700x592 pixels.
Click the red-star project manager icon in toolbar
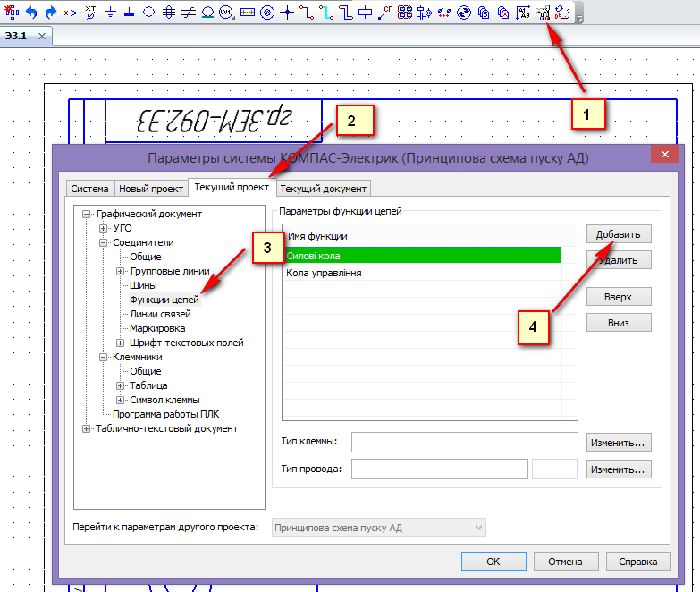(x=12, y=12)
